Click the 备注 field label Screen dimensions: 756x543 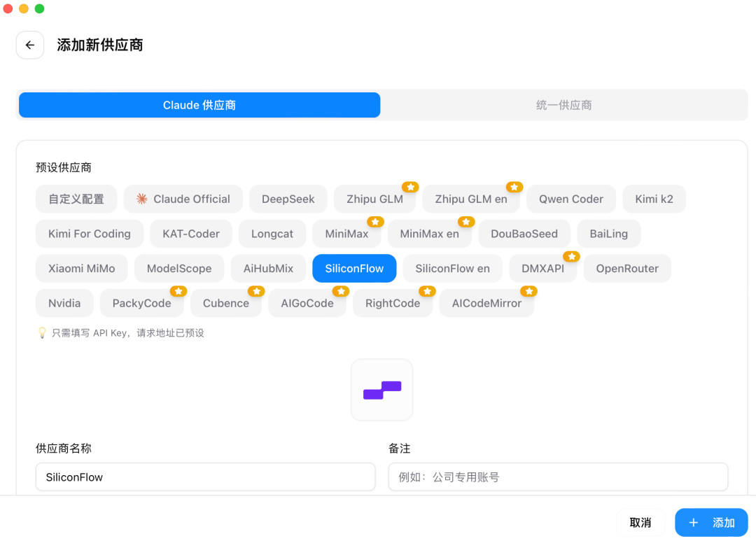click(400, 449)
